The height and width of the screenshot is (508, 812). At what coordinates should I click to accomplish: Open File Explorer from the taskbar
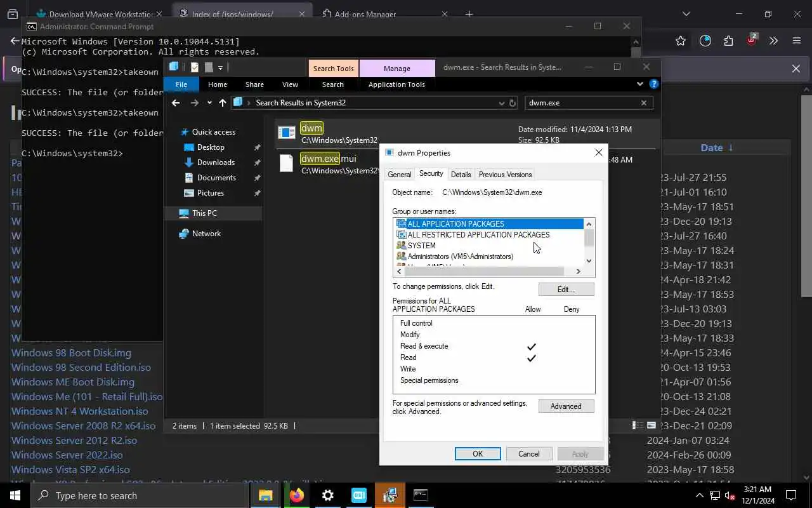(265, 495)
